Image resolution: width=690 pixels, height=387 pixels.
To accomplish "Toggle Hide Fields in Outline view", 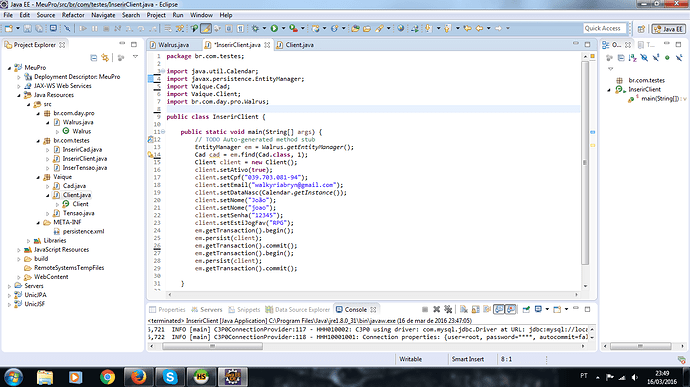I will point(644,58).
